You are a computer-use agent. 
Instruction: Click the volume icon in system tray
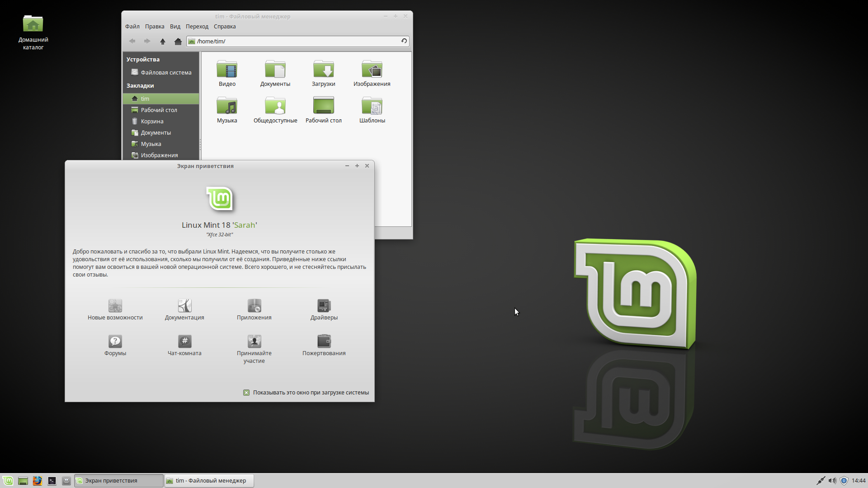click(832, 481)
